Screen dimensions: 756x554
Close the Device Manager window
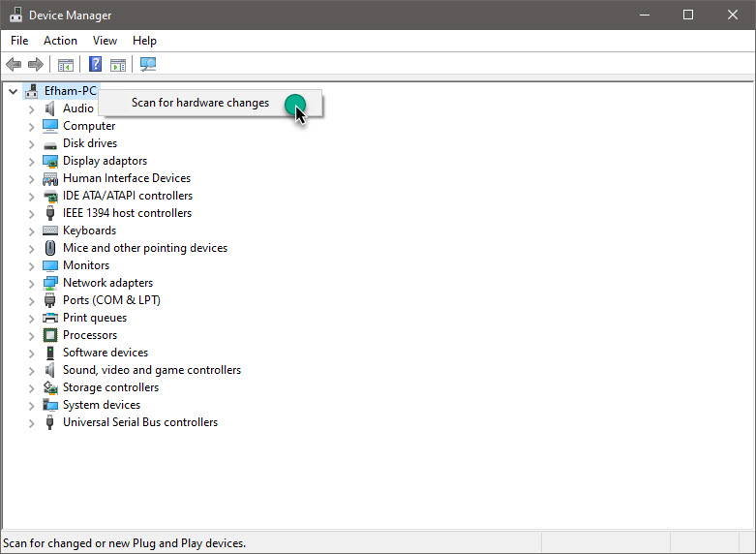click(733, 15)
